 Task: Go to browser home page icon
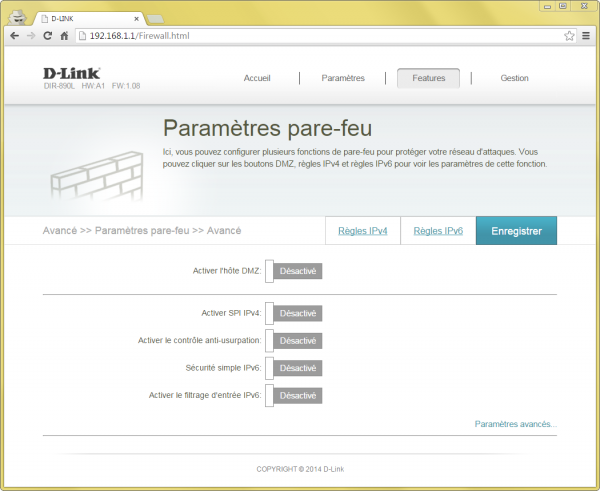tap(64, 36)
